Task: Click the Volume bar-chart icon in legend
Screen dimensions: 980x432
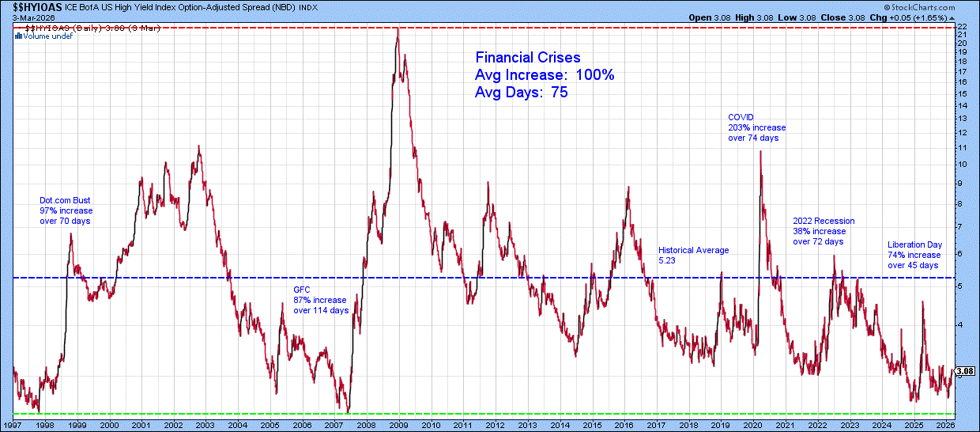Action: 19,36
